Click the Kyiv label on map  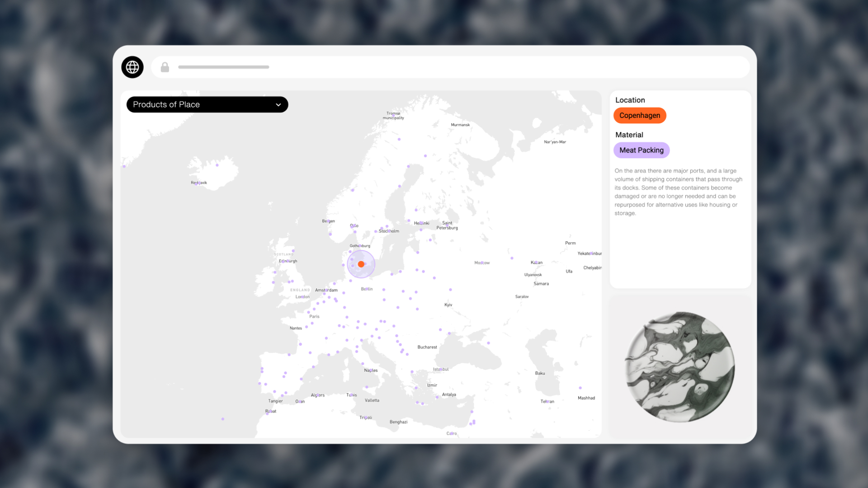448,305
